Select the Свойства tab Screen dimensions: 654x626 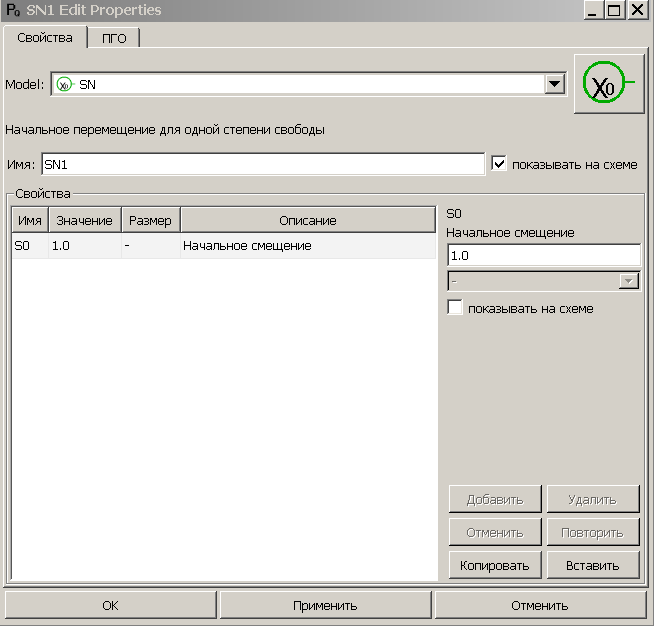pos(45,38)
